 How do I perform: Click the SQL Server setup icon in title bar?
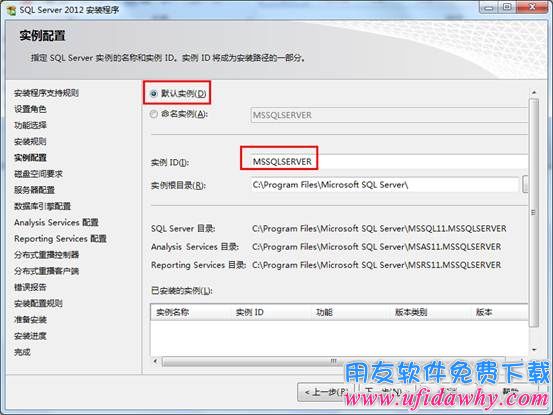click(x=11, y=10)
